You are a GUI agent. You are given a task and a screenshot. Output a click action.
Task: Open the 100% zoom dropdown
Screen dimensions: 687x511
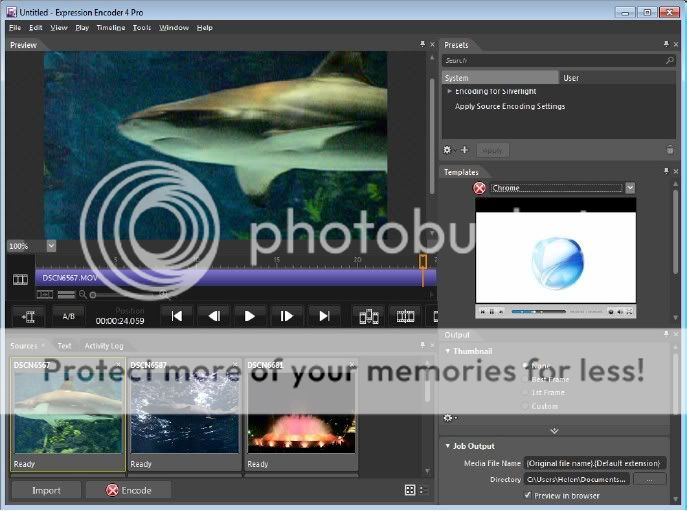click(x=51, y=246)
